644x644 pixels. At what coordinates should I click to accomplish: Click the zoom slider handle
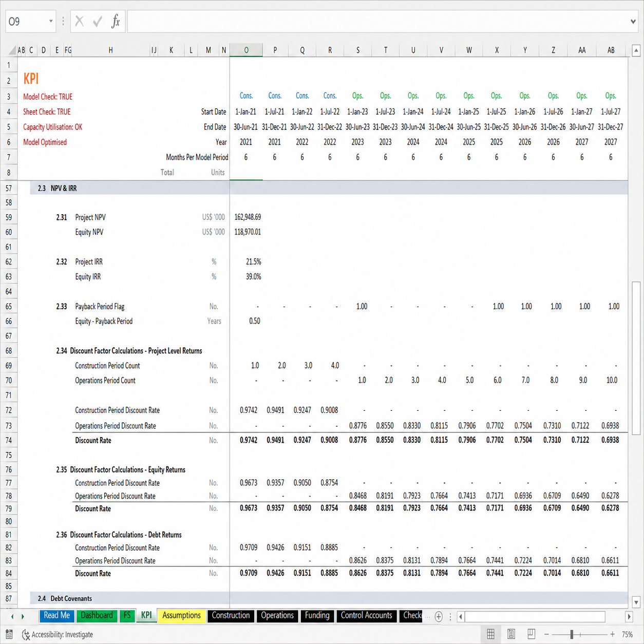coord(572,634)
